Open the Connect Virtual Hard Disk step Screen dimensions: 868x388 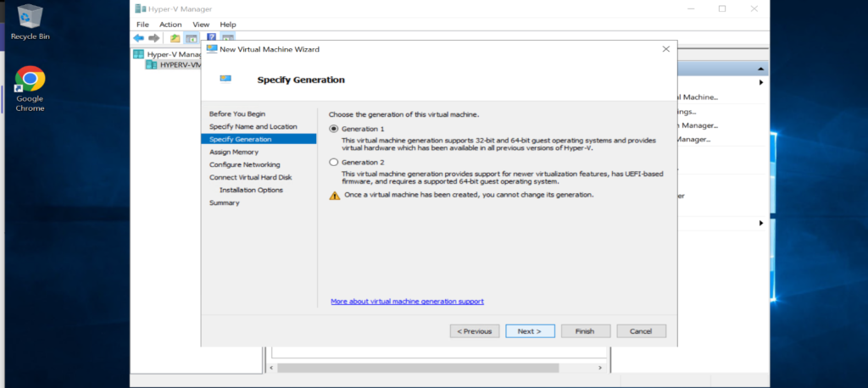pos(250,177)
